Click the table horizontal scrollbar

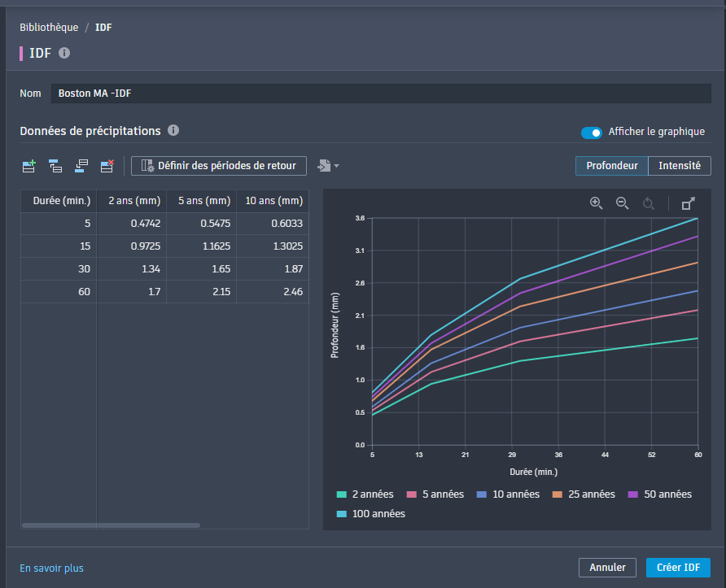112,525
